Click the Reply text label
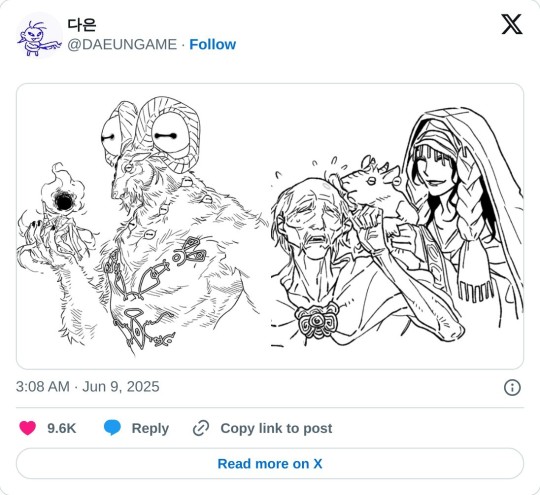540x495 pixels. click(150, 428)
